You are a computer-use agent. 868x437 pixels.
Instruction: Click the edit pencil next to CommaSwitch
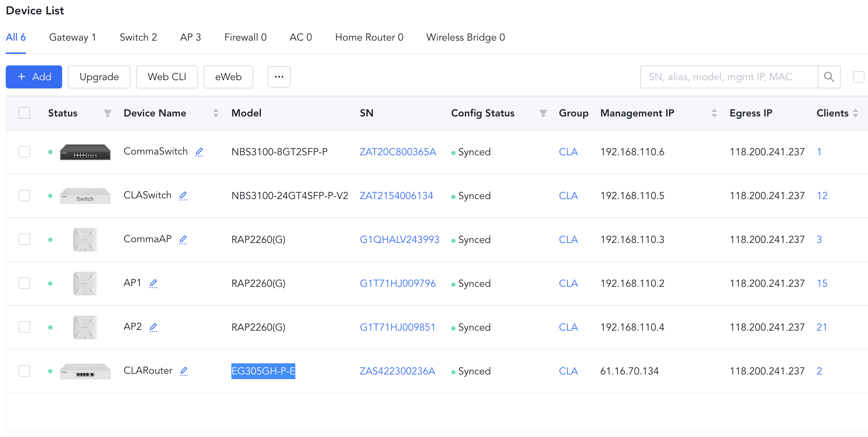199,152
